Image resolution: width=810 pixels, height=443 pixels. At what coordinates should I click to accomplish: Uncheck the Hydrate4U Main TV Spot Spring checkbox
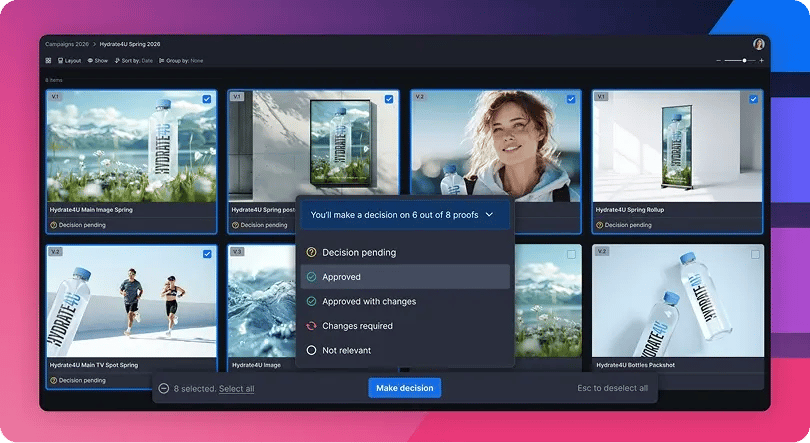pos(207,254)
